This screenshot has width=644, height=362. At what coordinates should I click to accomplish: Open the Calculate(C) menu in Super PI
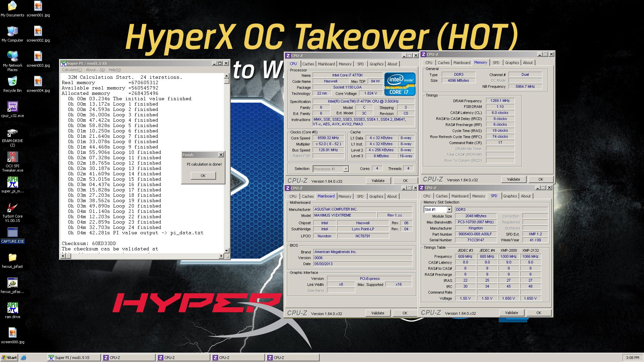pos(72,70)
